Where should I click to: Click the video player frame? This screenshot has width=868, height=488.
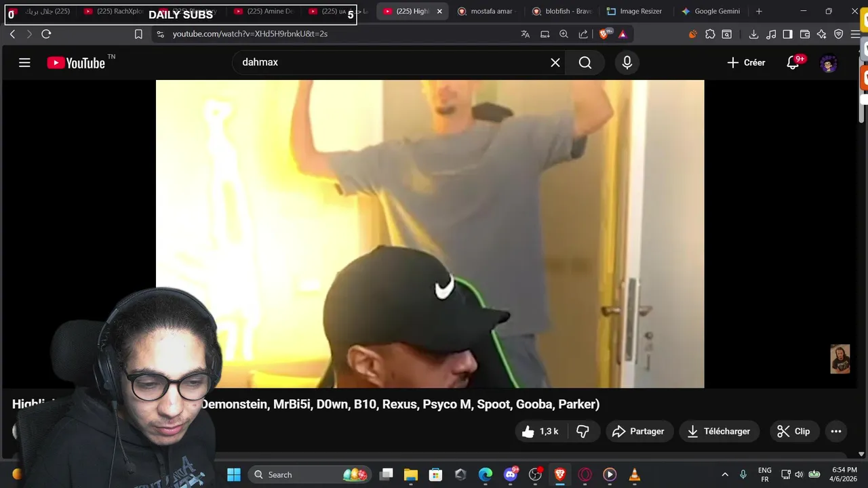coord(430,234)
